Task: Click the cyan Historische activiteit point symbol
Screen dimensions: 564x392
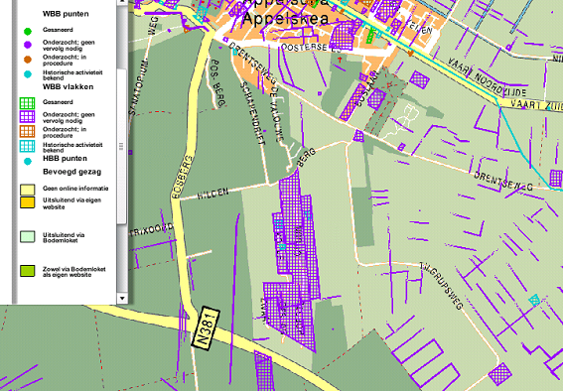Action: coord(28,74)
